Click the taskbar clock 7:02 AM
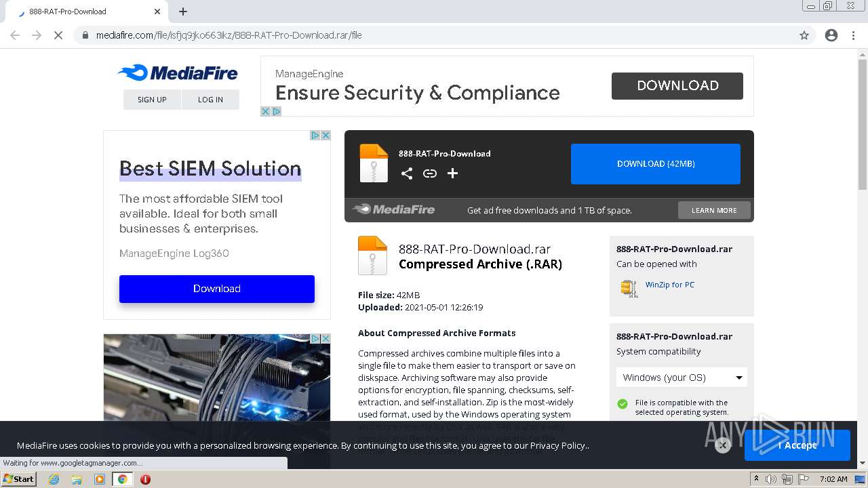The image size is (868, 488). (833, 479)
